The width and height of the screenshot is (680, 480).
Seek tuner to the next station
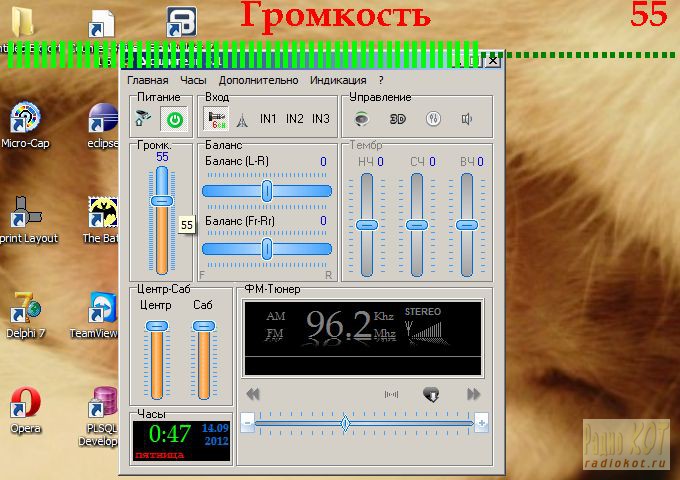474,394
